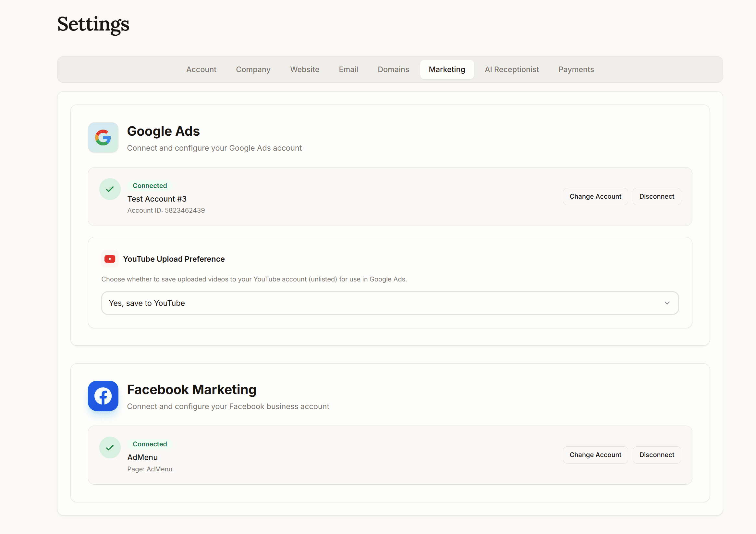This screenshot has width=756, height=534.
Task: Change Account for Facebook Marketing
Action: pos(595,455)
